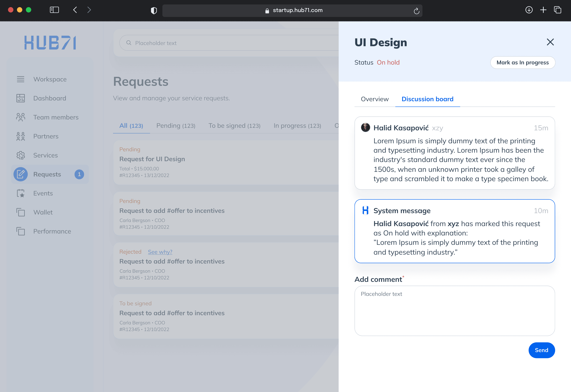Open Team members via people icon
The image size is (571, 392).
tap(21, 117)
